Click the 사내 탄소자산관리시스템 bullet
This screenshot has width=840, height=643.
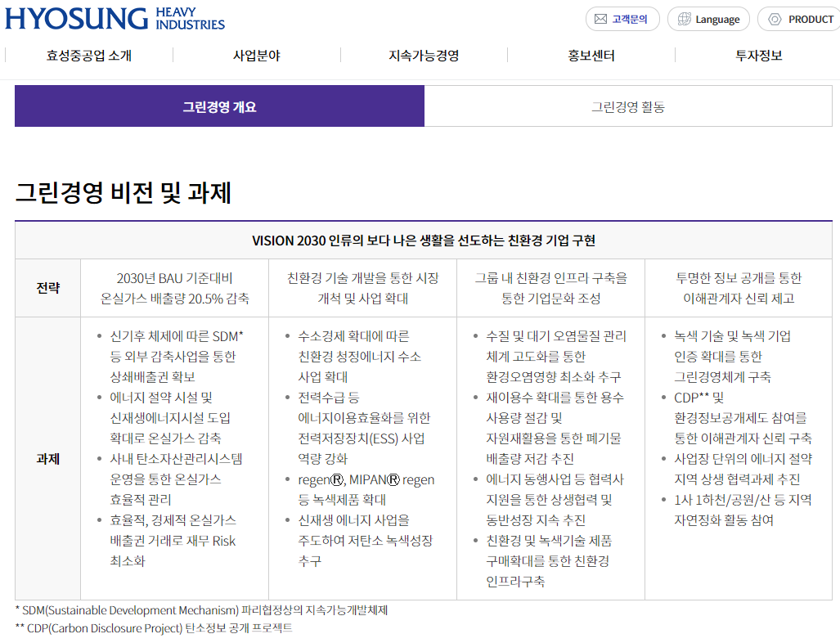(x=176, y=479)
